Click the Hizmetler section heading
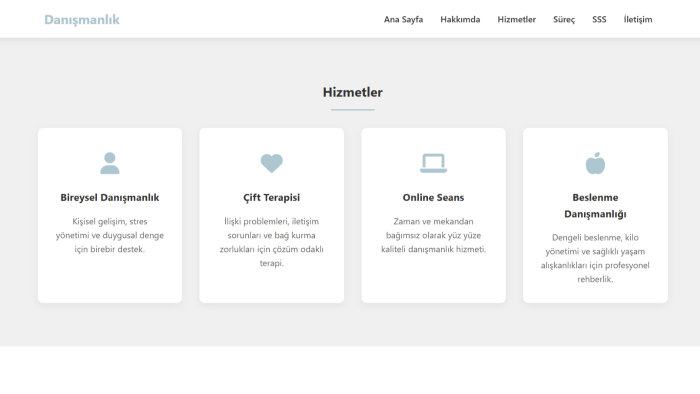 (353, 92)
